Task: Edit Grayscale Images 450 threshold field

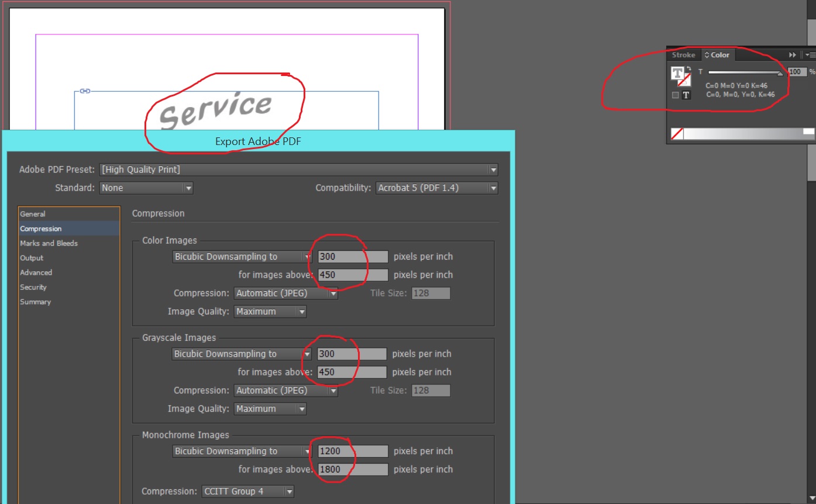Action: point(352,372)
